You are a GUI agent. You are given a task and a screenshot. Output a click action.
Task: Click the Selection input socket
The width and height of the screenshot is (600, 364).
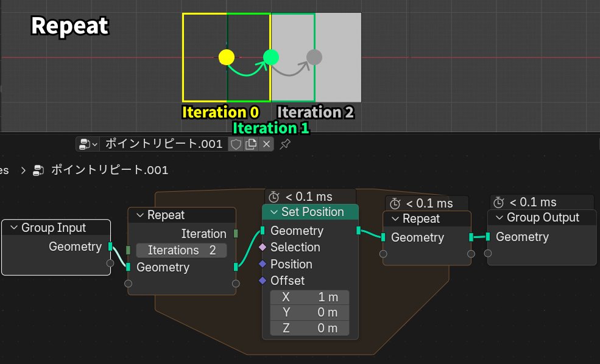[263, 247]
